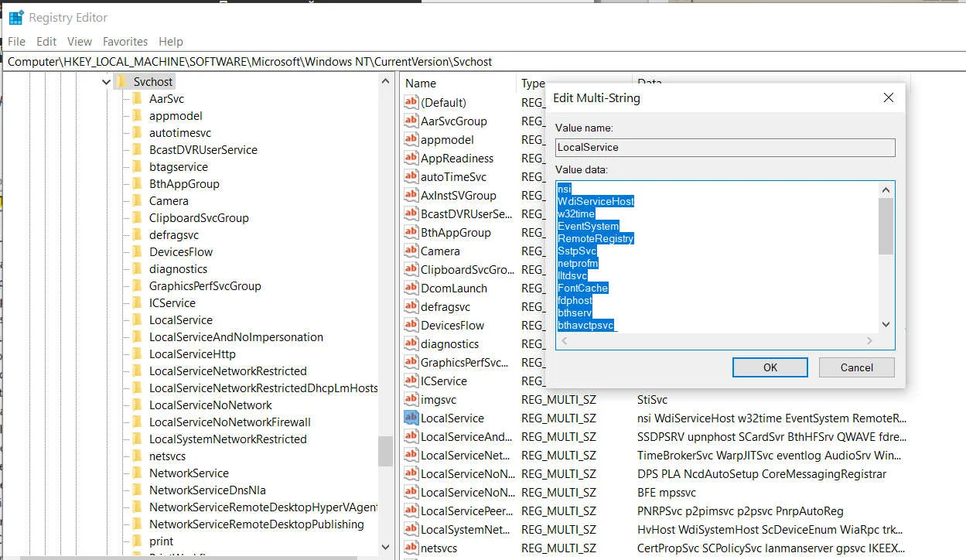Select the DevicesFlow folder icon in tree
Image resolution: width=966 pixels, height=560 pixels.
[x=137, y=251]
